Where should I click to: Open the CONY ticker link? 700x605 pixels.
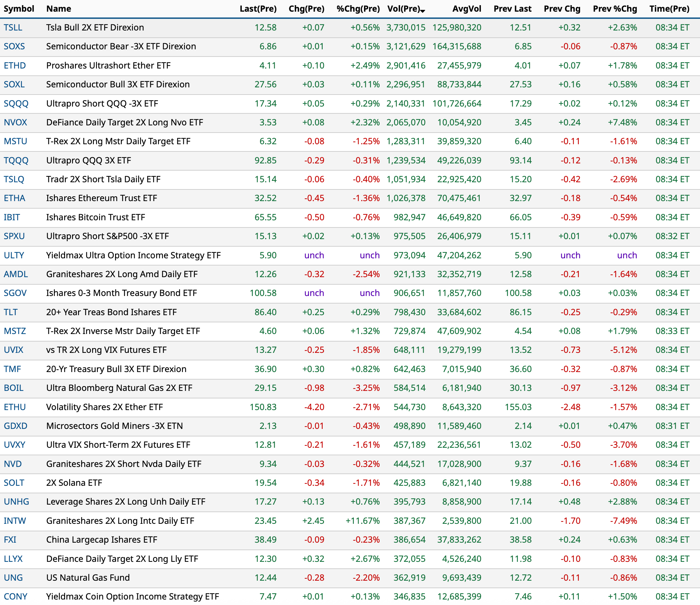(x=15, y=597)
